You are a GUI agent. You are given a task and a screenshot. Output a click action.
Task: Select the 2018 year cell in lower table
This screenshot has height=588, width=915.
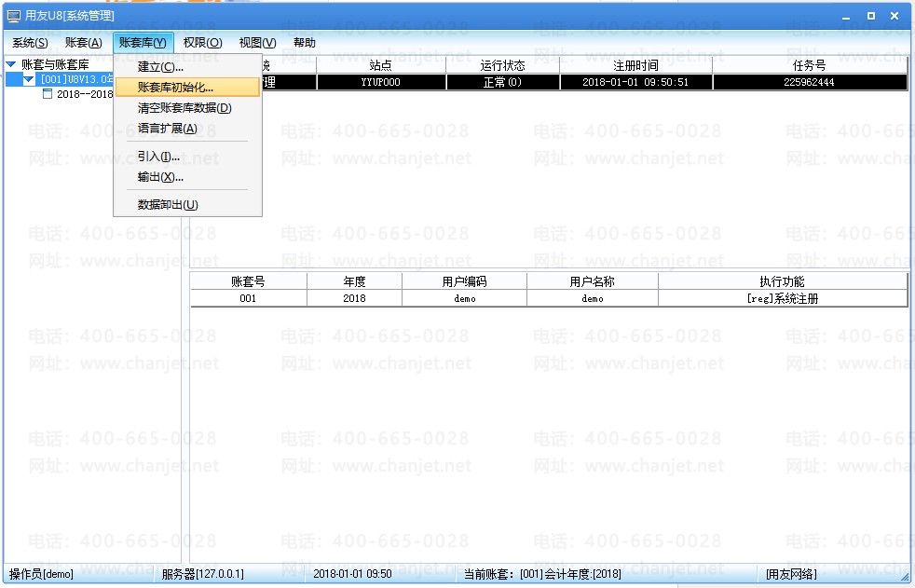pyautogui.click(x=354, y=299)
